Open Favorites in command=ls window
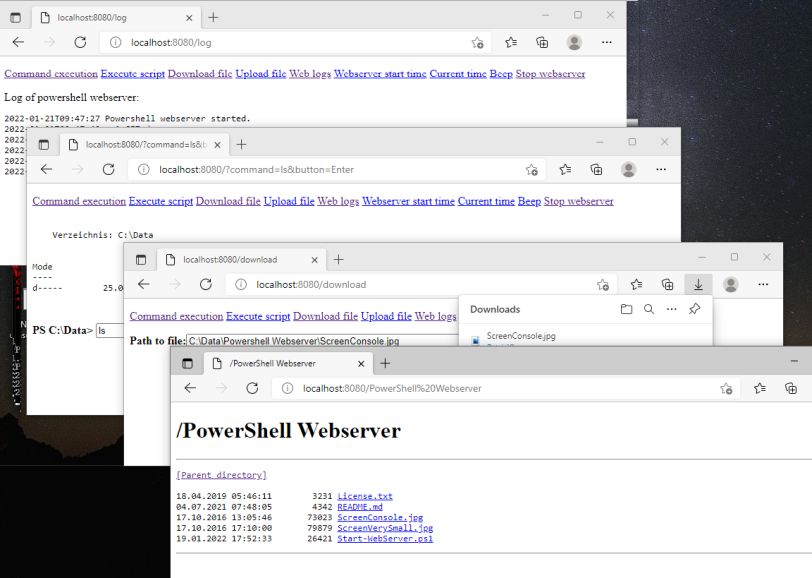The width and height of the screenshot is (812, 578). point(565,169)
